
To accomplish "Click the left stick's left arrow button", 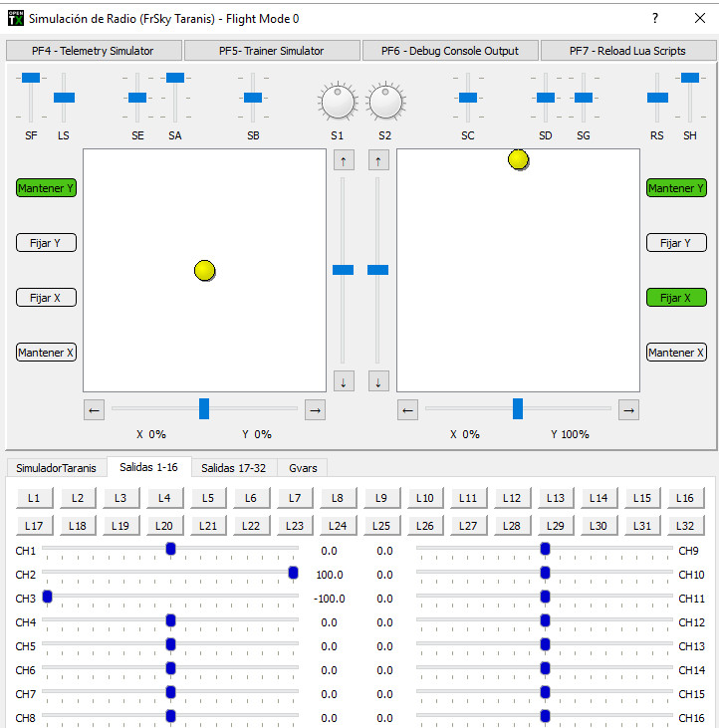I will coord(94,409).
